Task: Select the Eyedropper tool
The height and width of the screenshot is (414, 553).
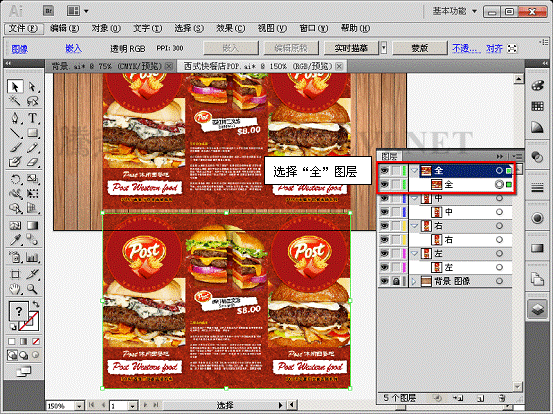Action: click(15, 240)
